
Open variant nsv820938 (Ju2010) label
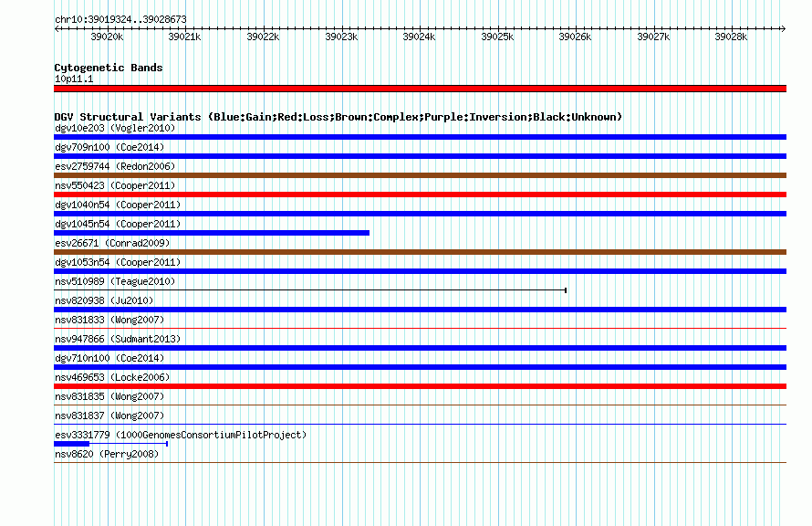point(104,300)
